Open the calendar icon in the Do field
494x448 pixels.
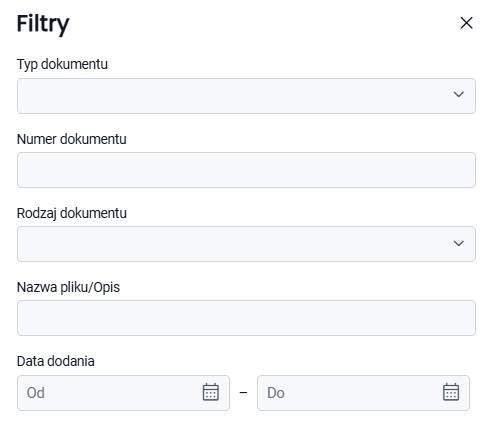451,392
